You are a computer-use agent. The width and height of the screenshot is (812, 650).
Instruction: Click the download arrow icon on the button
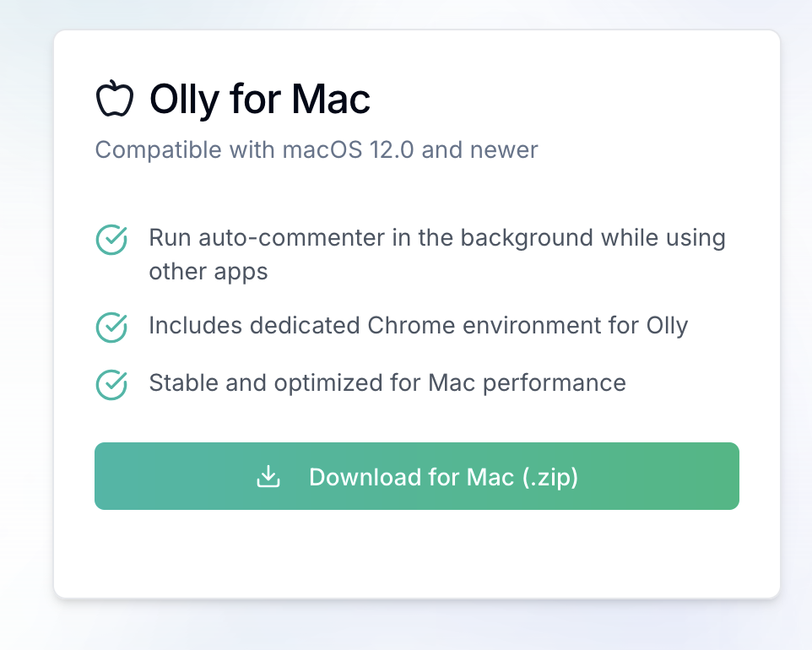[x=268, y=477]
